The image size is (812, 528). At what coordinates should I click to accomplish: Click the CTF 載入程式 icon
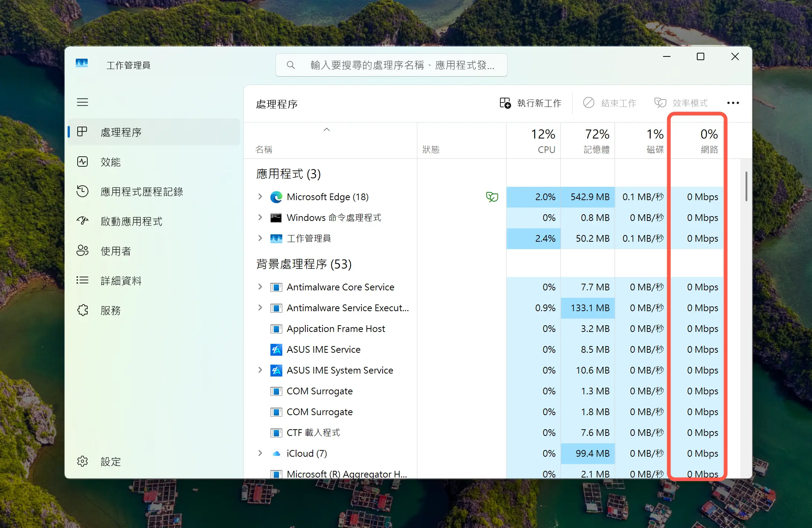276,433
